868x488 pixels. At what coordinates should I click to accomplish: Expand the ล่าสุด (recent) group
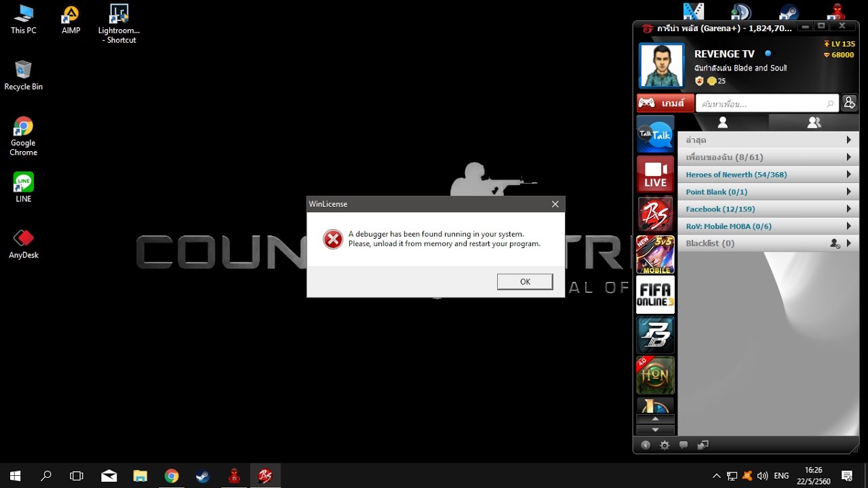click(x=768, y=140)
